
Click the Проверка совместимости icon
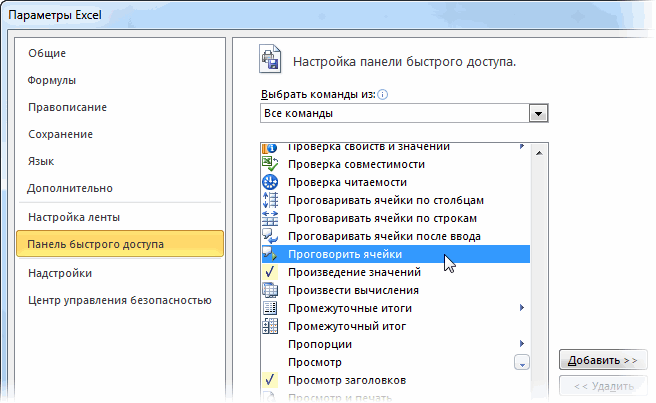coord(270,164)
